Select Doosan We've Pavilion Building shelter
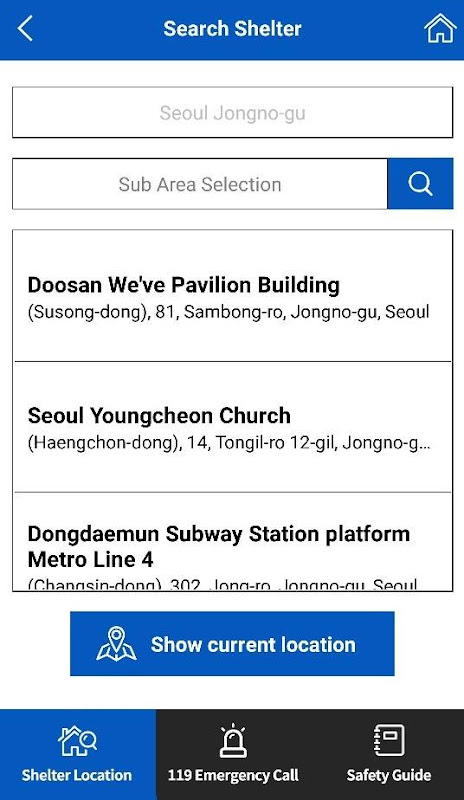The image size is (464, 800). click(232, 297)
